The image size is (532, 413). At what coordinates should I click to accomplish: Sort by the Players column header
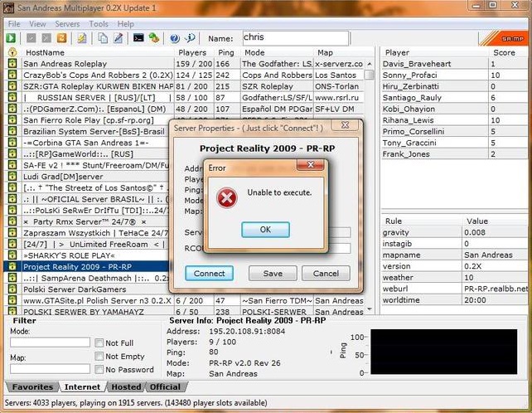(x=195, y=52)
